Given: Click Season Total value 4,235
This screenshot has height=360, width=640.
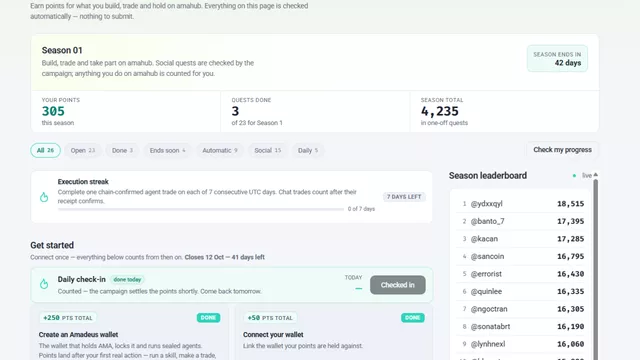Looking at the screenshot, I should [x=440, y=111].
